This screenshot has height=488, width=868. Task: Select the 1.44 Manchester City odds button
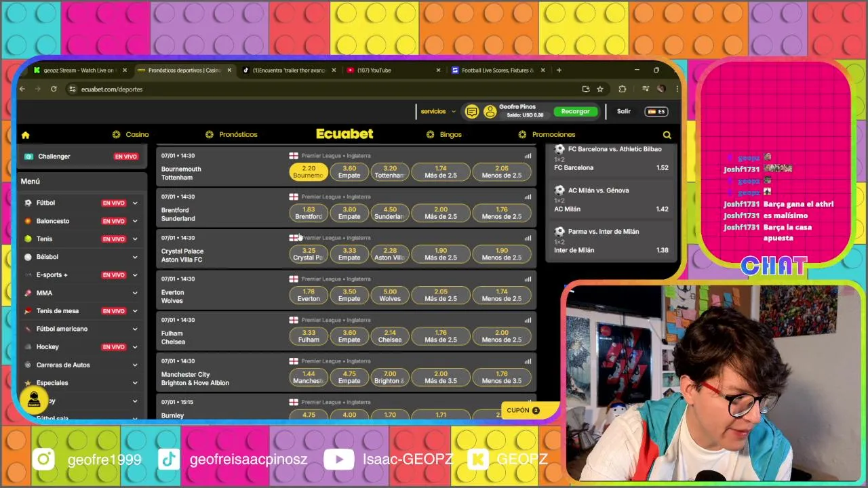tap(309, 378)
